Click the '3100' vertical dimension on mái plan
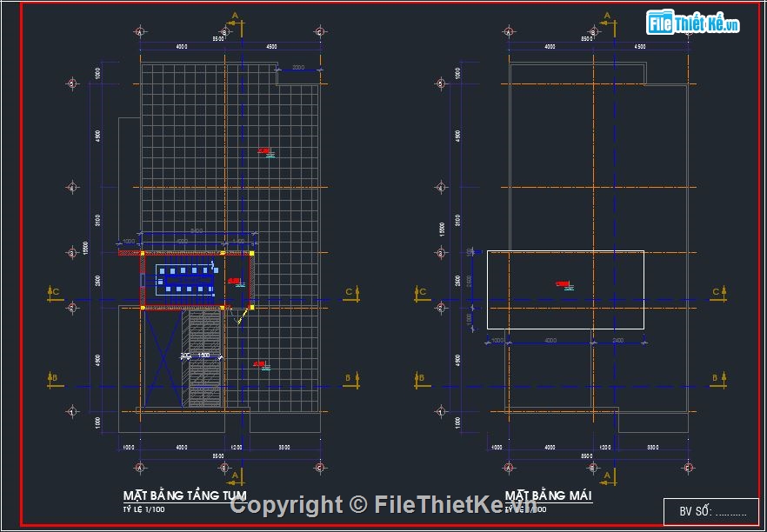 457,220
